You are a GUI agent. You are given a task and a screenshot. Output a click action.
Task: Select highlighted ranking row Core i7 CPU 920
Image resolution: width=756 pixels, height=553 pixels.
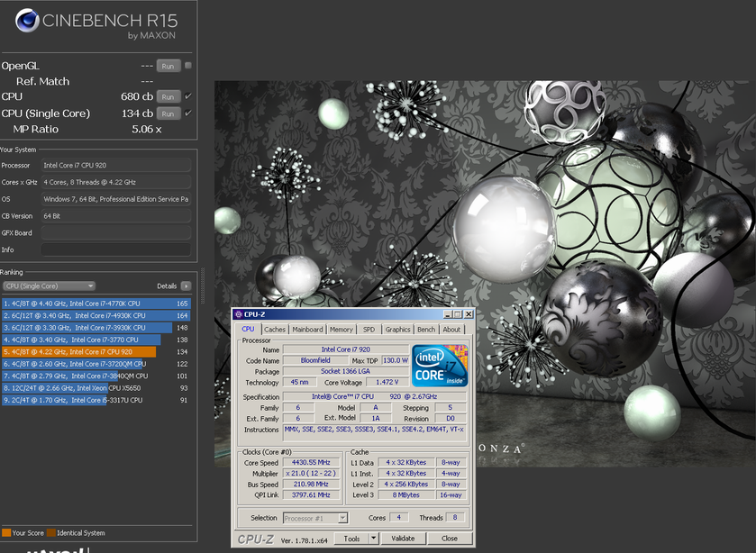[96, 352]
